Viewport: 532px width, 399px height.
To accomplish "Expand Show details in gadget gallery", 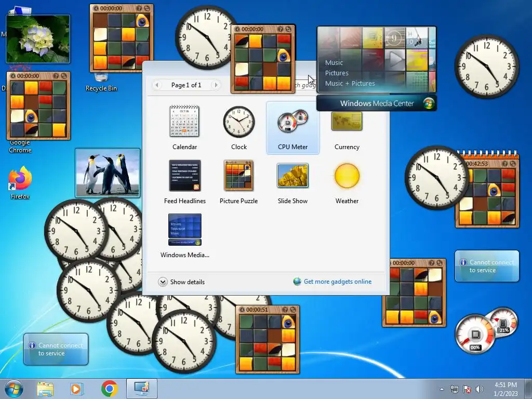I will [x=181, y=282].
